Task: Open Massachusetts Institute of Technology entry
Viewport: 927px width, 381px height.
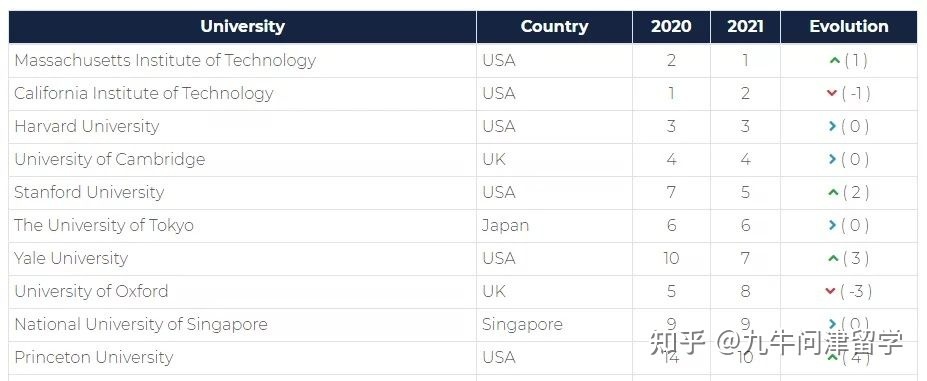Action: [165, 60]
